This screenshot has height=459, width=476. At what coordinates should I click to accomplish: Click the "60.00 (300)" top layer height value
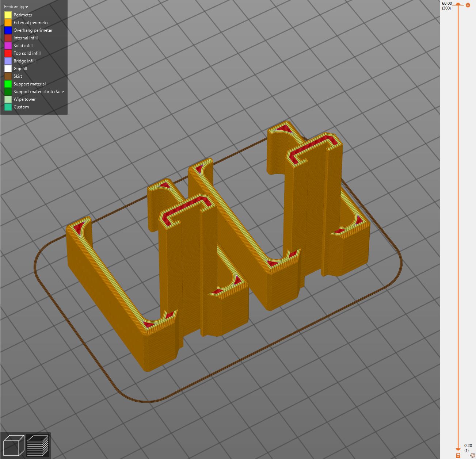pyautogui.click(x=447, y=6)
